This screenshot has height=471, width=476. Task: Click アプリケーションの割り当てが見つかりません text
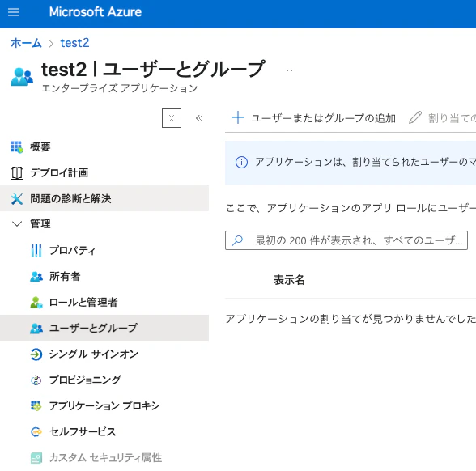351,319
